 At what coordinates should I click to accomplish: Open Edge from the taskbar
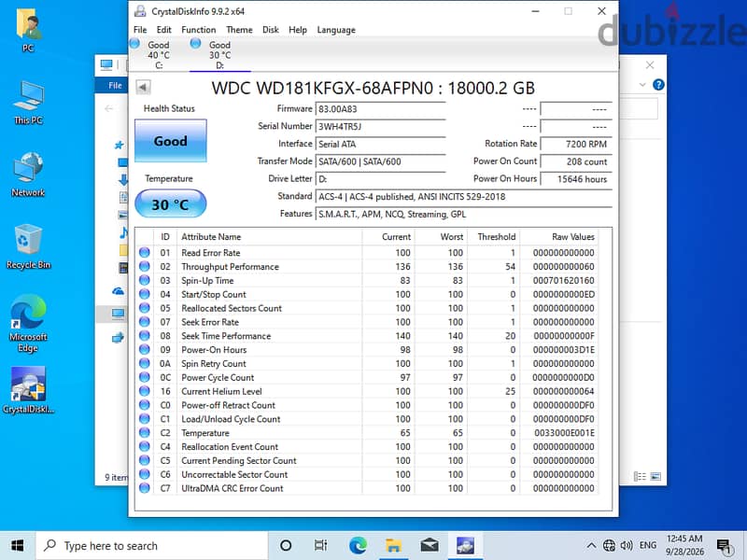[358, 546]
